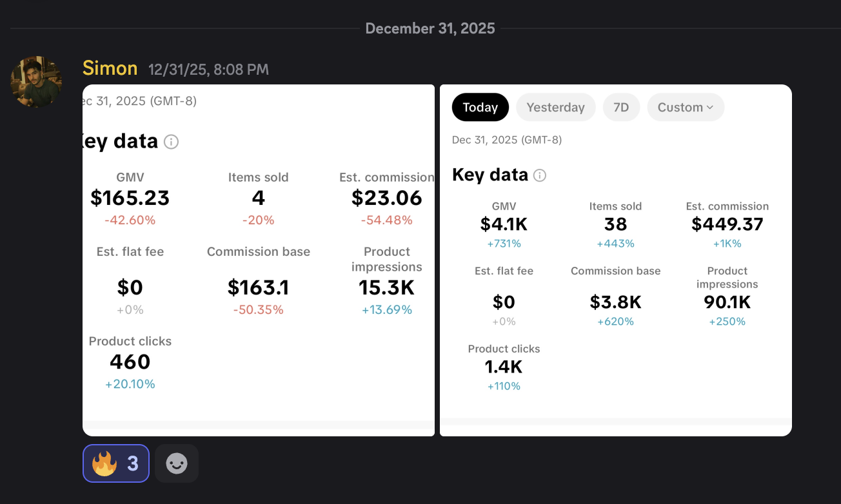
Task: Switch to the Yesterday time filter
Action: pos(555,107)
